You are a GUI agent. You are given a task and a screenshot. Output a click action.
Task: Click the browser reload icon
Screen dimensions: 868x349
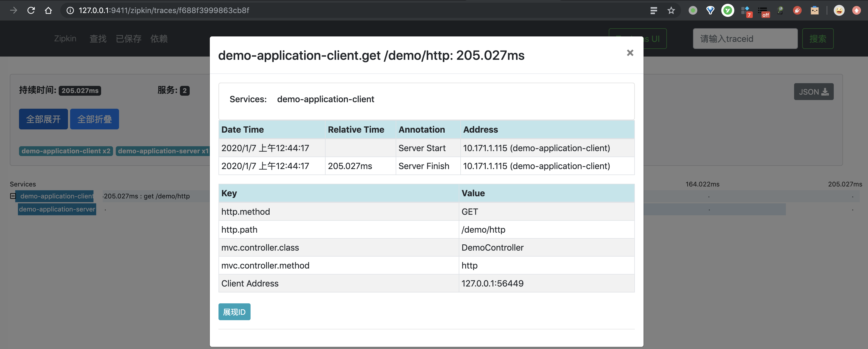pos(31,10)
